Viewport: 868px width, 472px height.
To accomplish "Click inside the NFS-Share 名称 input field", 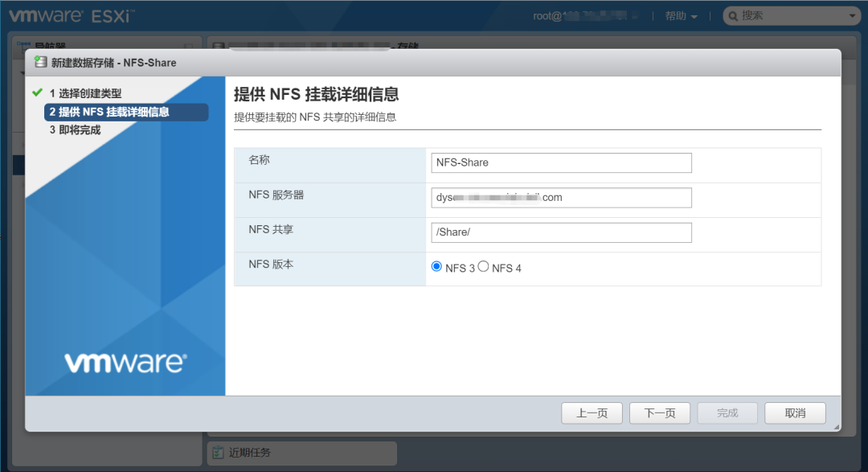I will coord(561,162).
